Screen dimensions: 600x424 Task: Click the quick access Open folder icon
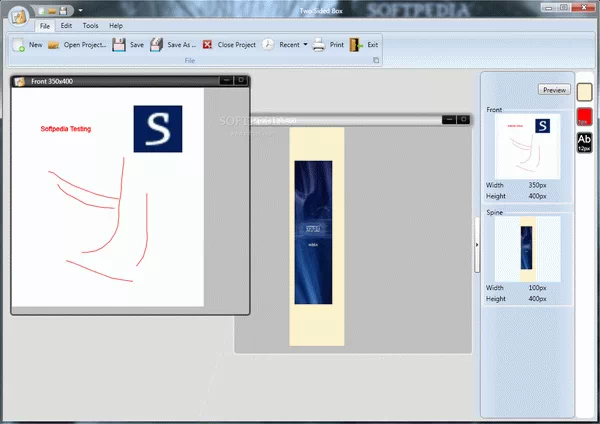[x=52, y=11]
